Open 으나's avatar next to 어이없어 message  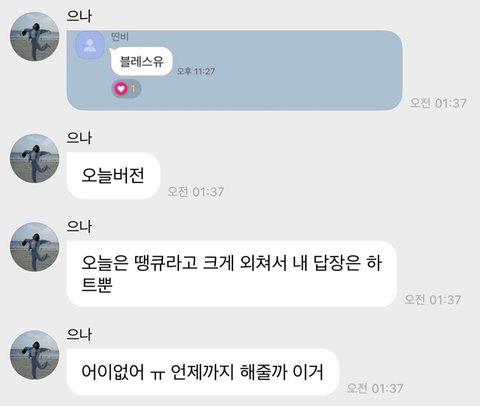(x=34, y=355)
